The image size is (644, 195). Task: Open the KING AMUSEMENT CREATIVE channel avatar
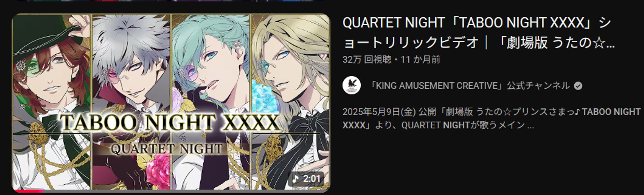click(x=351, y=86)
